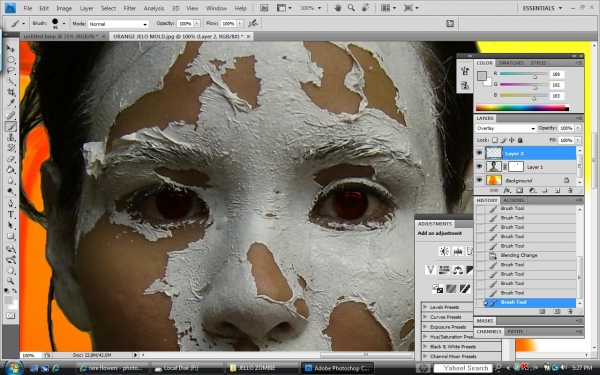The image size is (600, 375).
Task: Expand Curves Presets
Action: pyautogui.click(x=425, y=317)
